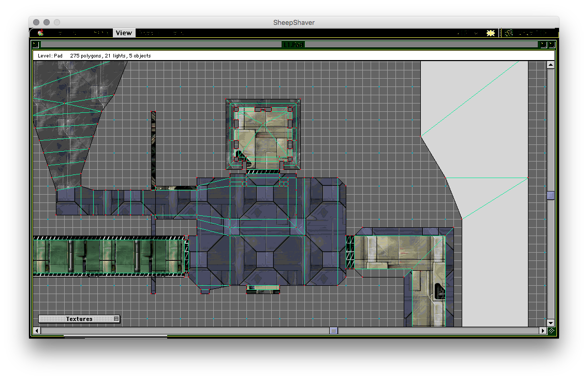Toggle the Textures palette collapse box

(x=116, y=319)
